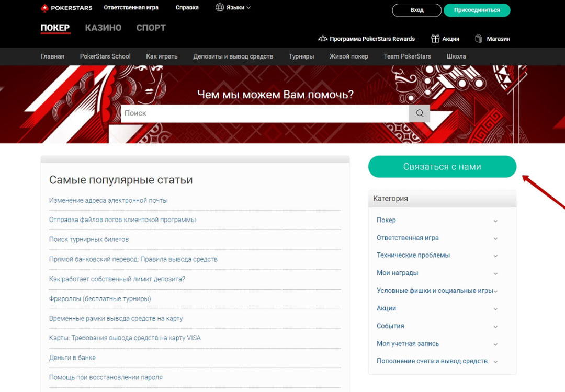Image resolution: width=565 pixels, height=392 pixels.
Task: Open Как играть menu item
Action: pos(162,56)
